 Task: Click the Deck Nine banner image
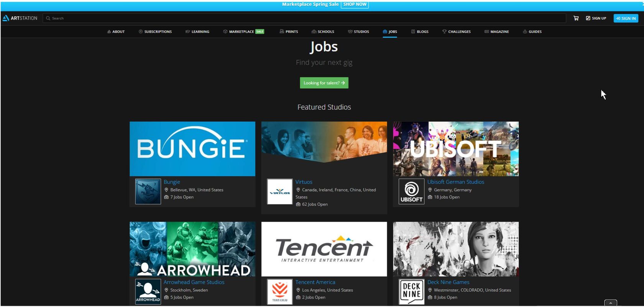tap(456, 249)
